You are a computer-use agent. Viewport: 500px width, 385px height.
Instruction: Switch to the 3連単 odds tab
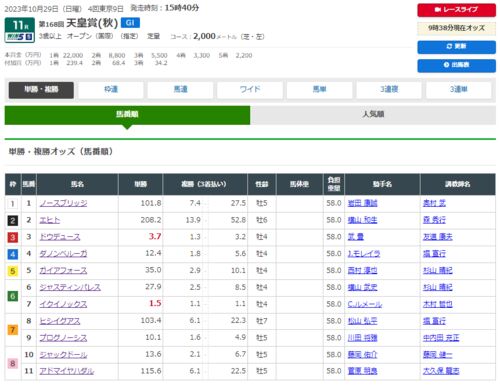point(459,90)
